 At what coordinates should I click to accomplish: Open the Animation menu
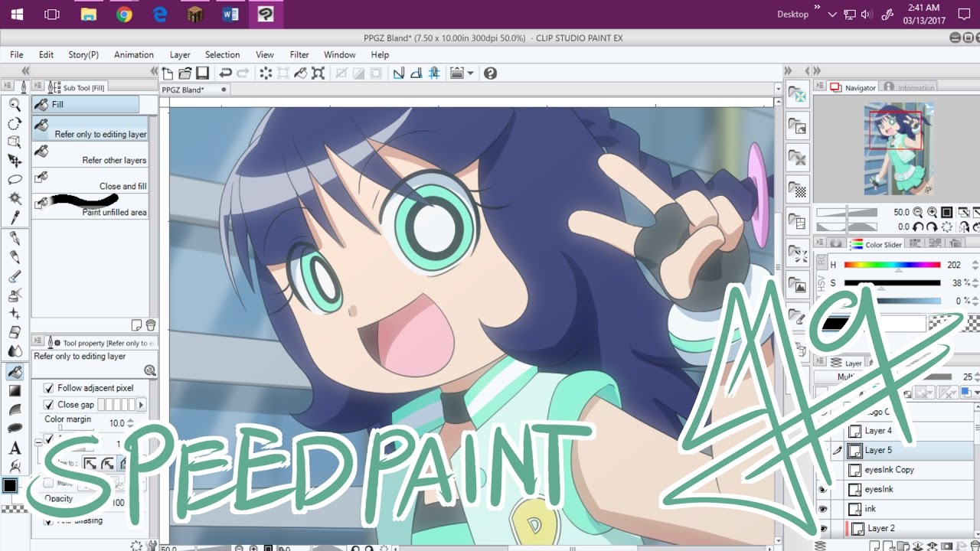[134, 55]
